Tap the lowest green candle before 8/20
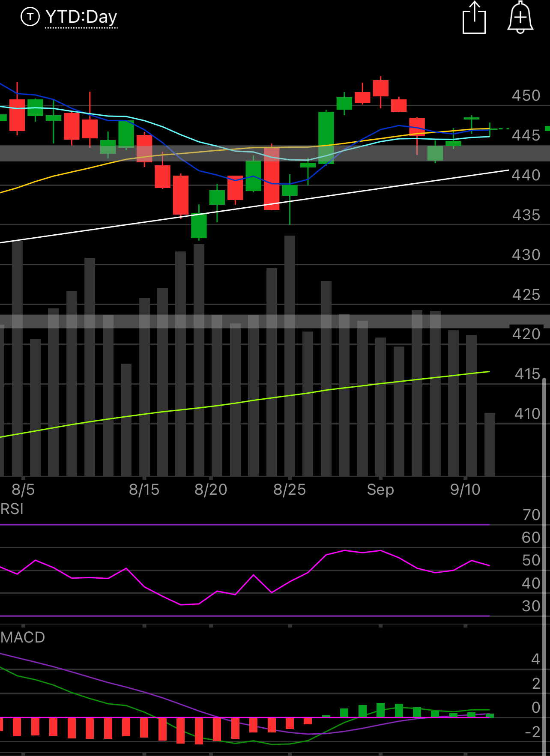The width and height of the screenshot is (550, 756). tap(199, 226)
